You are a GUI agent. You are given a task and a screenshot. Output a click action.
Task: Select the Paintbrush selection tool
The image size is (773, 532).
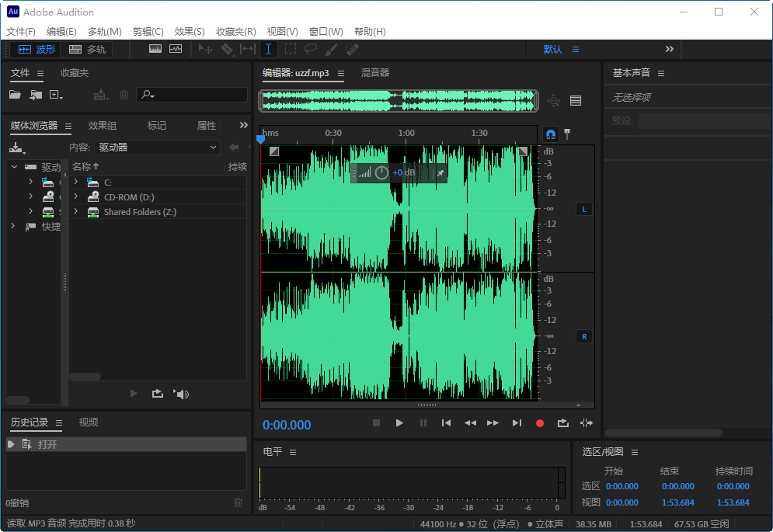(329, 49)
